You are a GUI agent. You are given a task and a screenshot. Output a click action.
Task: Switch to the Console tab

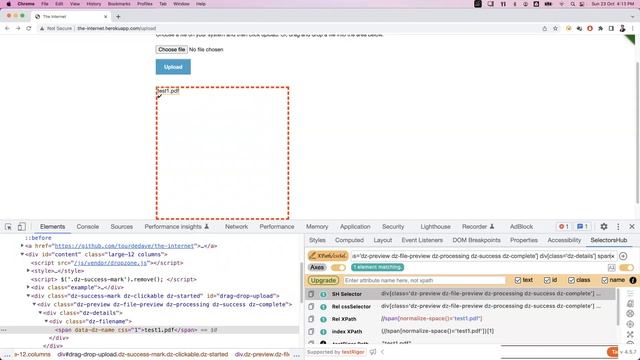tap(88, 227)
